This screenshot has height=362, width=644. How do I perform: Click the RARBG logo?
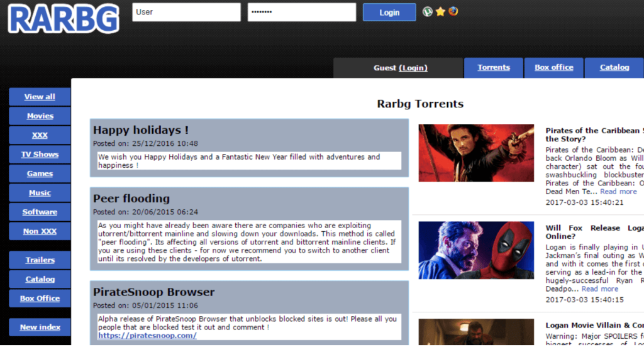click(64, 19)
